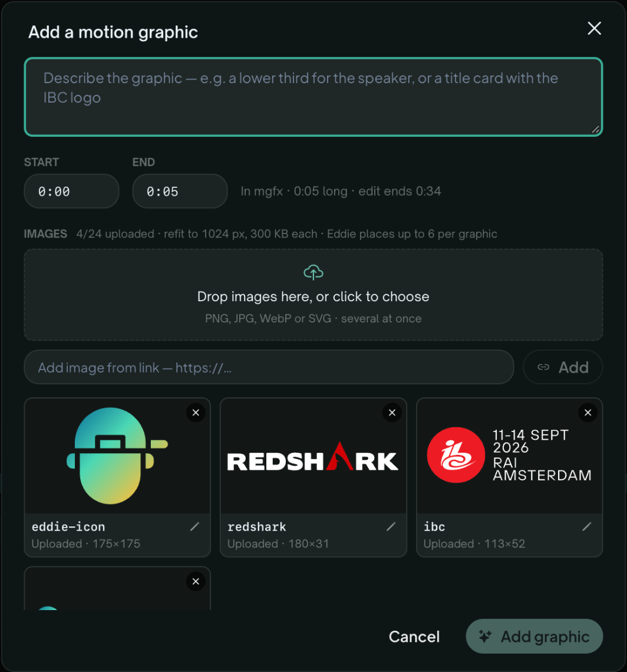
Task: Click 'Uploaded · 113×52' text
Action: point(474,544)
